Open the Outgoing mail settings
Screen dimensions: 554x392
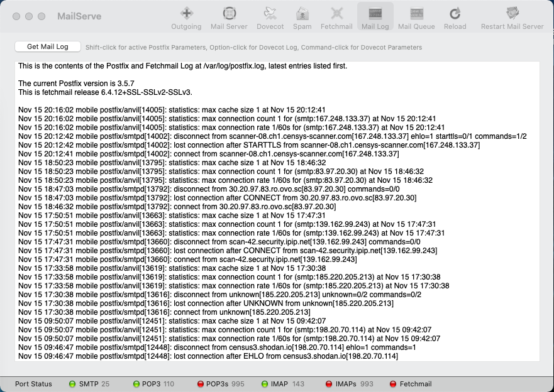(x=186, y=18)
